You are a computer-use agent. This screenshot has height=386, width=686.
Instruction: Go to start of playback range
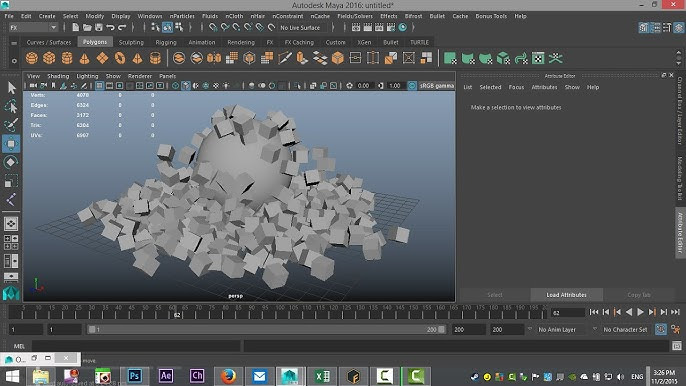[x=594, y=312]
